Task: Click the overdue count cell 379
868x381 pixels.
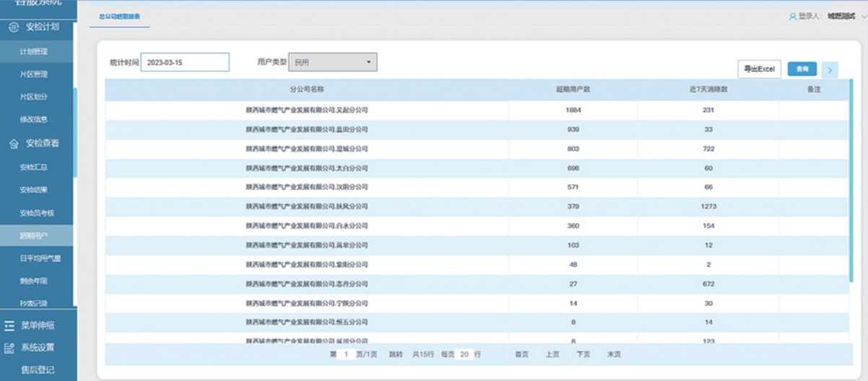Action: coord(573,206)
